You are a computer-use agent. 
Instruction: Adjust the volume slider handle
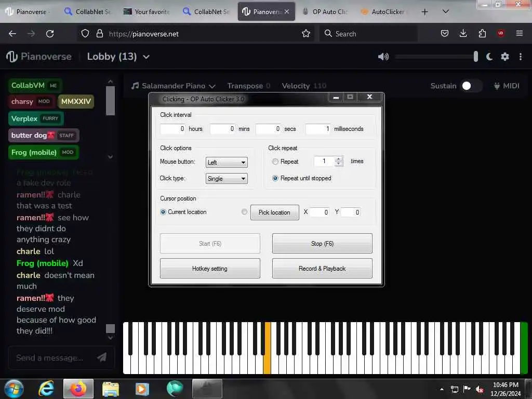tap(476, 57)
